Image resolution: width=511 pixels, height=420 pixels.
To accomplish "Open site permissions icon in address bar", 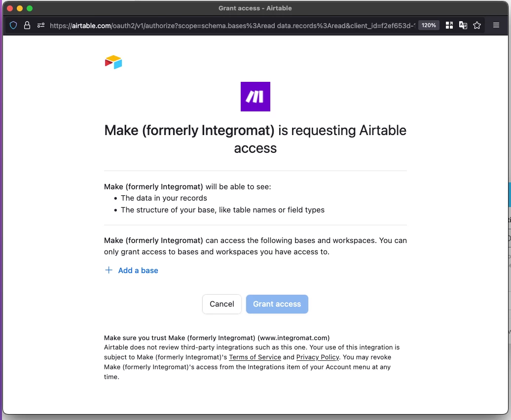I will [x=41, y=26].
